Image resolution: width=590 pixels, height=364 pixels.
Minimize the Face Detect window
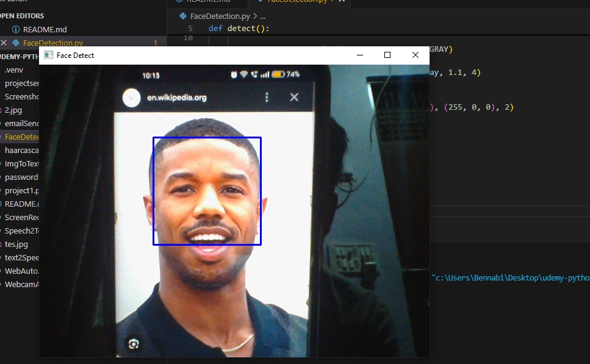[360, 55]
